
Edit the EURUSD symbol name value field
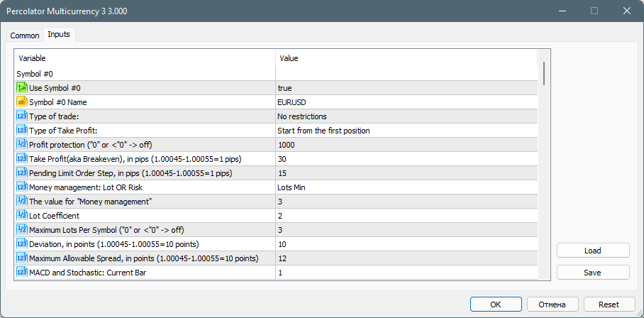click(406, 102)
